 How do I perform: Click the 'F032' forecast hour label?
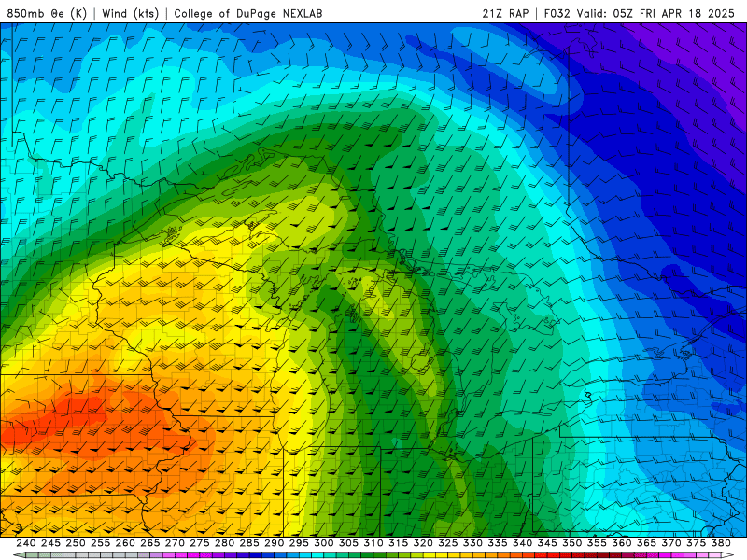coord(557,13)
